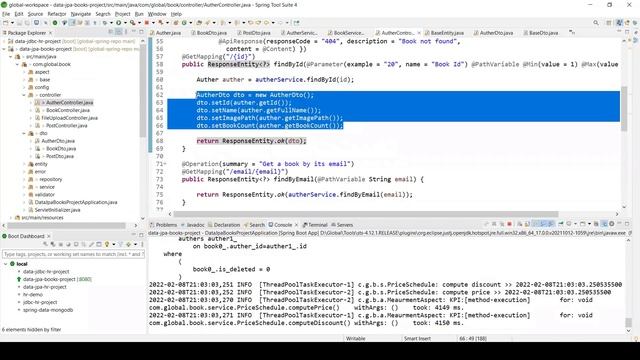Click the red Terminate icon in Console

pos(509,224)
